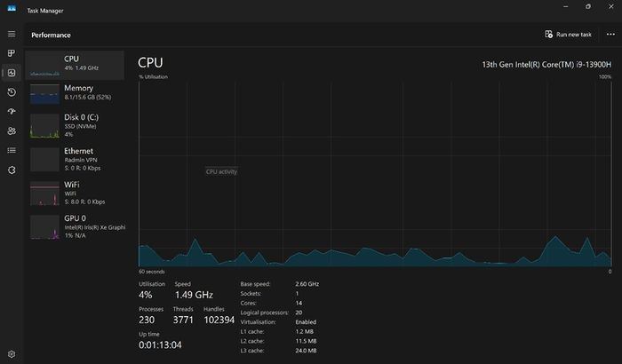Click the Logical processors value 20
The image size is (622, 364).
[299, 313]
